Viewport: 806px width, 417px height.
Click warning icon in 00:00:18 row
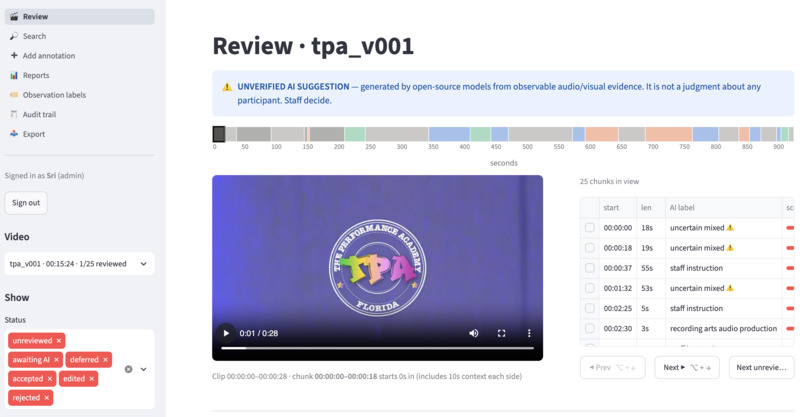730,247
